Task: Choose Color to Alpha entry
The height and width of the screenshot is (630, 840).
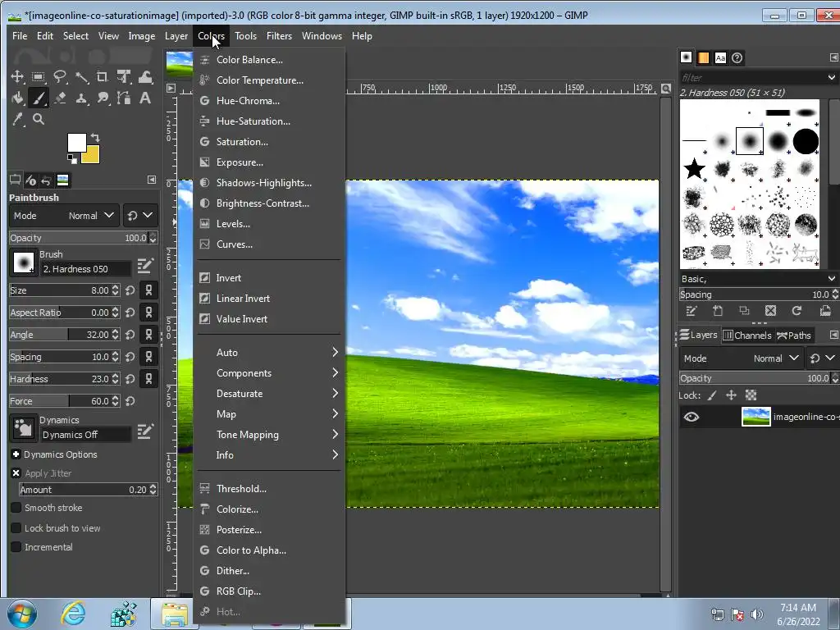Action: tap(269, 550)
